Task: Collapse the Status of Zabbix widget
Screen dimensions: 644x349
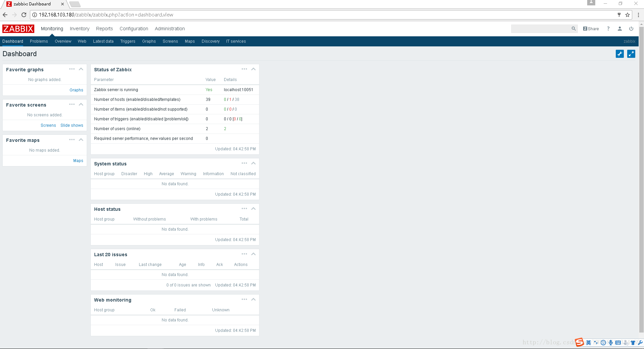Action: click(x=253, y=69)
